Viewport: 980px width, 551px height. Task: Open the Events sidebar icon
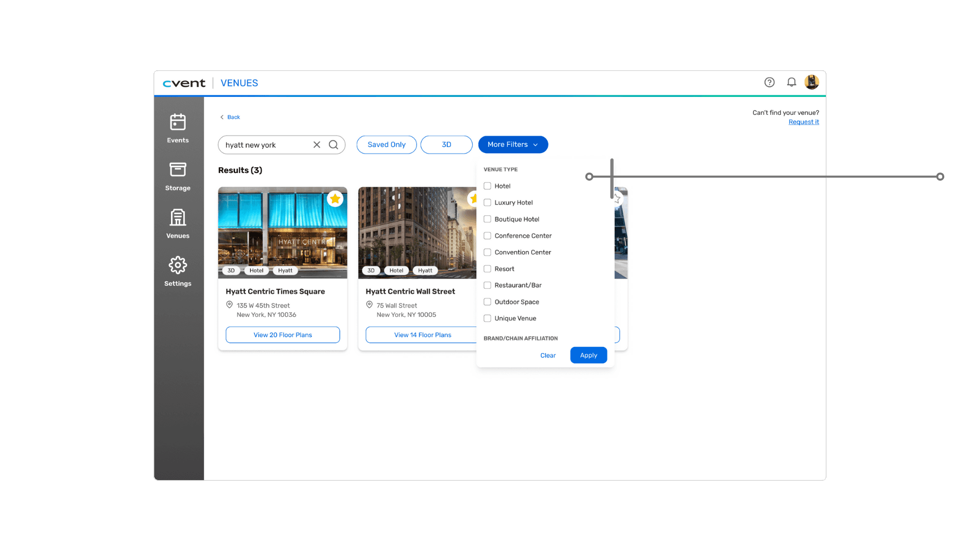178,122
